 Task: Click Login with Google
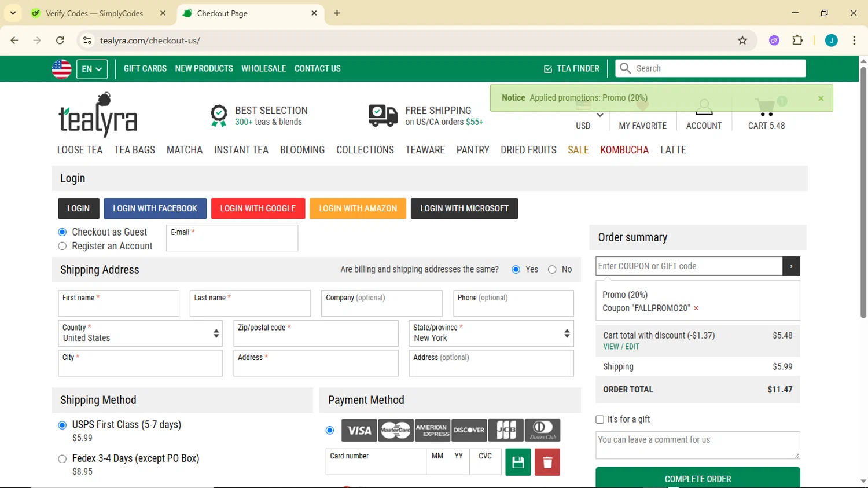tap(258, 208)
